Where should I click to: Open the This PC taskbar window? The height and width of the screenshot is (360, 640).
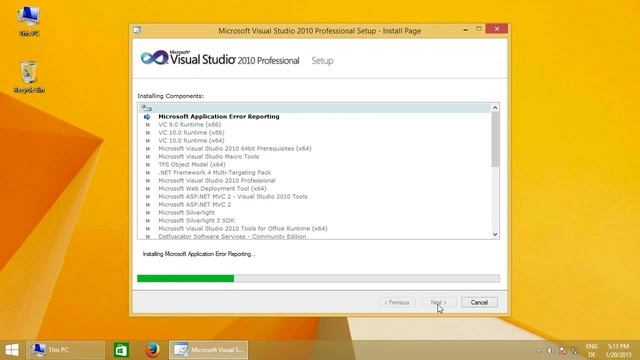pos(65,350)
